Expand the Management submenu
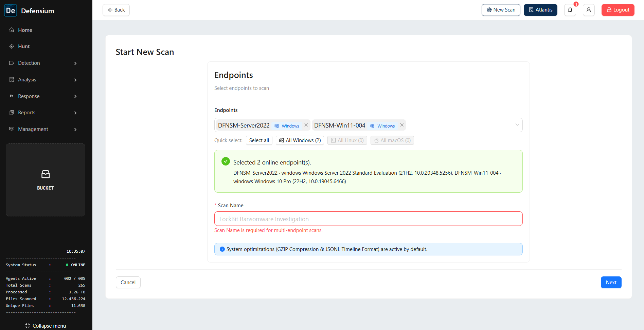644x330 pixels. click(x=43, y=129)
